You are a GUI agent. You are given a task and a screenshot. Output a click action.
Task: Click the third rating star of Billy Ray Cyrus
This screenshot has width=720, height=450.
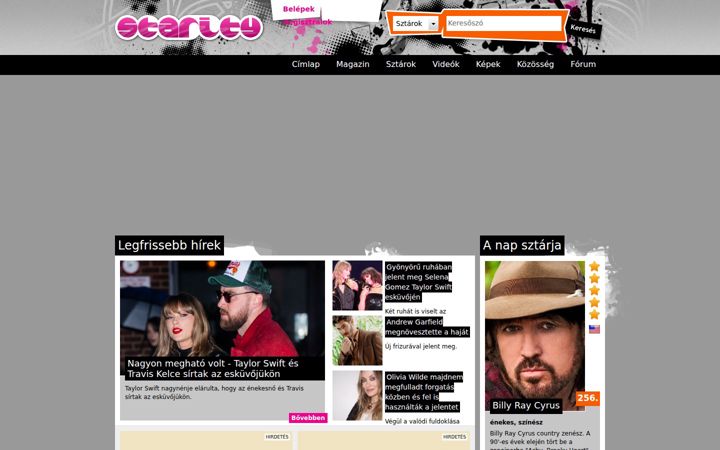595,290
